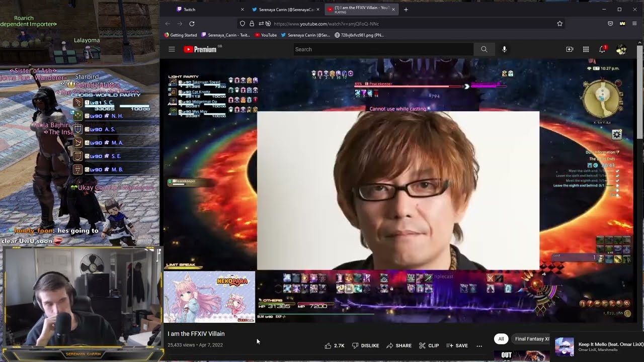Viewport: 644px width, 362px height.
Task: Click the yellow W extension icon
Action: coord(622,24)
